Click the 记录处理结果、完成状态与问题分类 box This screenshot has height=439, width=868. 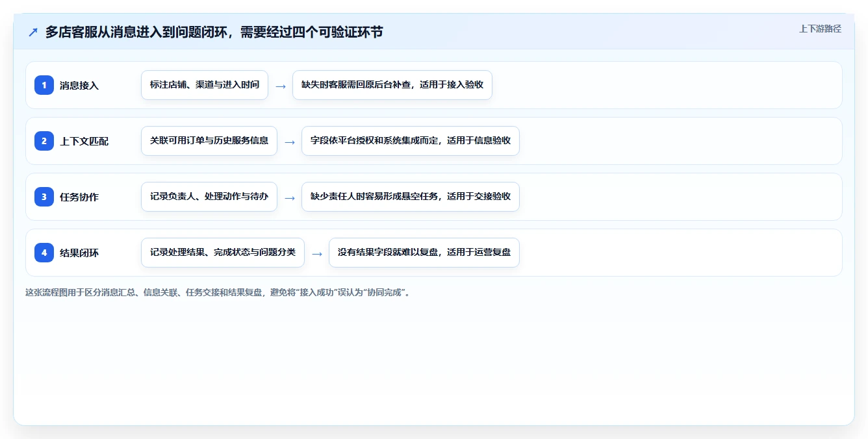tap(223, 253)
